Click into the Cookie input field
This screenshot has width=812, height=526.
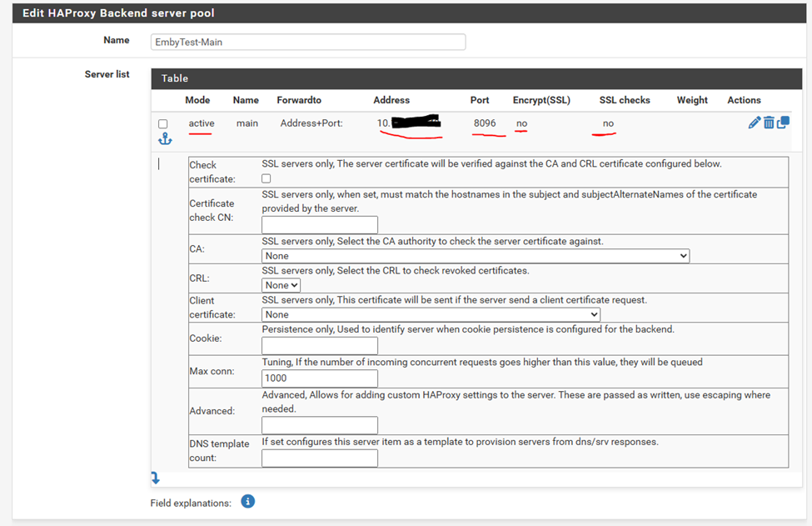320,346
